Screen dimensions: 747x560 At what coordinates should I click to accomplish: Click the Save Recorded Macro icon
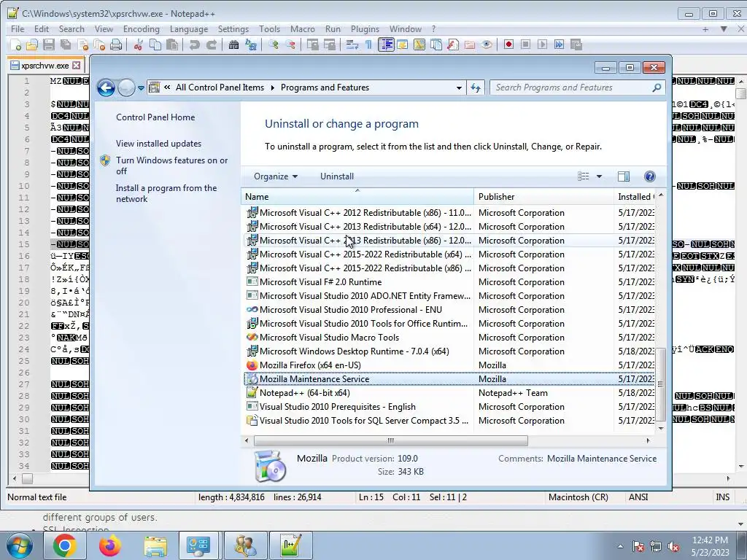[576, 44]
